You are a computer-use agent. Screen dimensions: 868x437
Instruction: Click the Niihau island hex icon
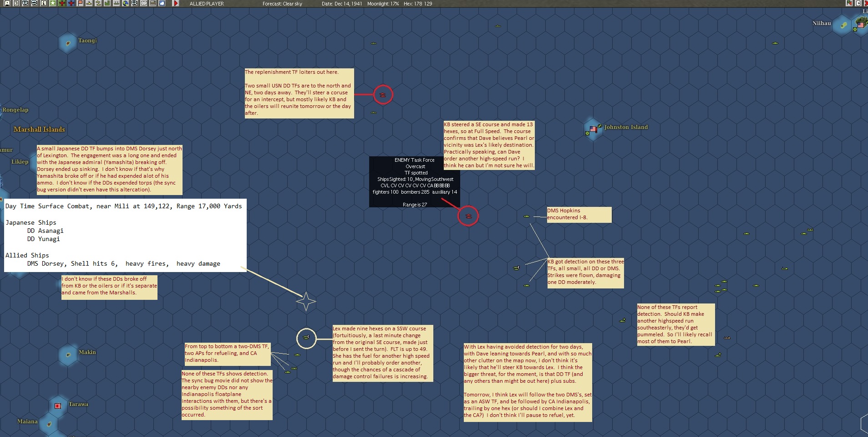coord(843,26)
